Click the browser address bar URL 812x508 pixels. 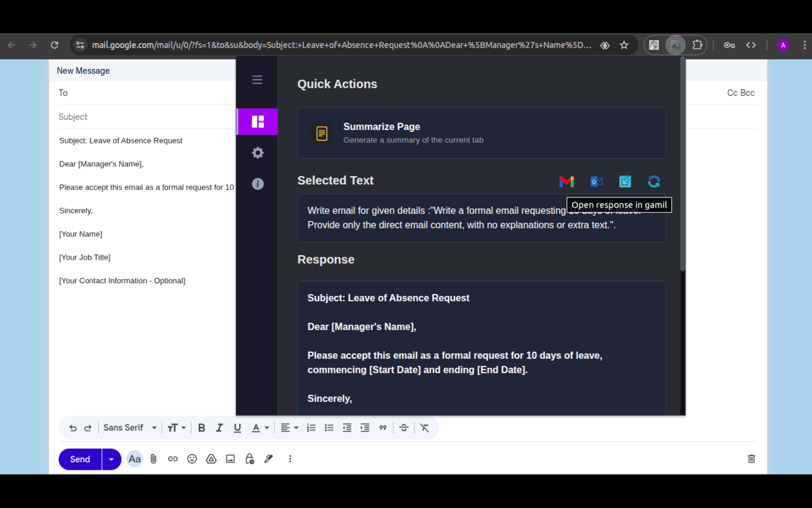tap(342, 45)
